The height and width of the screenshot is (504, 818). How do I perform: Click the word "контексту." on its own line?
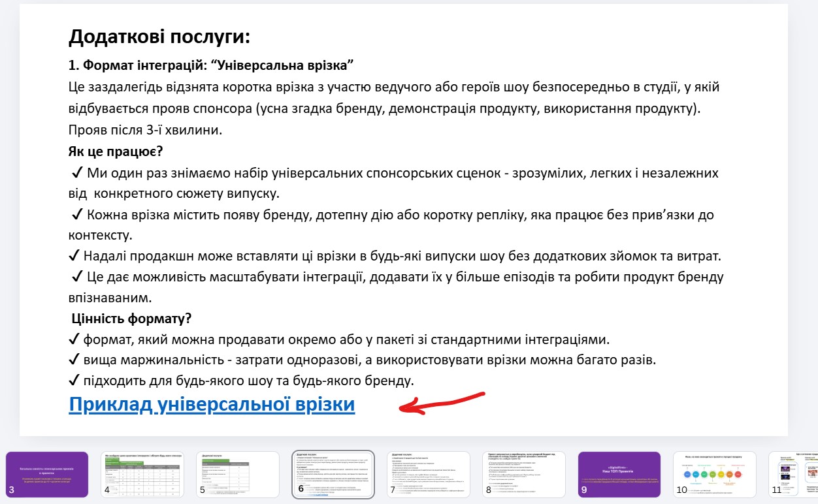pyautogui.click(x=101, y=235)
